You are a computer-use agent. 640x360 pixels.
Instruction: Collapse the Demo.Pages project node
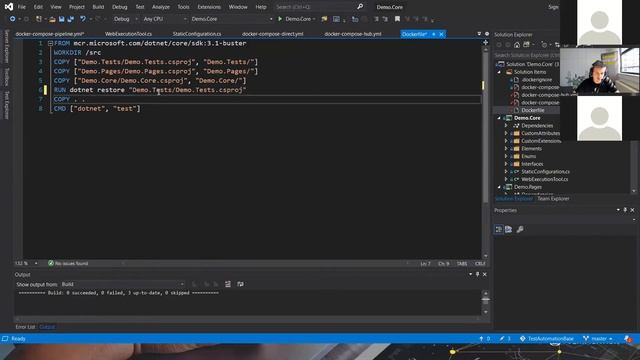point(499,187)
